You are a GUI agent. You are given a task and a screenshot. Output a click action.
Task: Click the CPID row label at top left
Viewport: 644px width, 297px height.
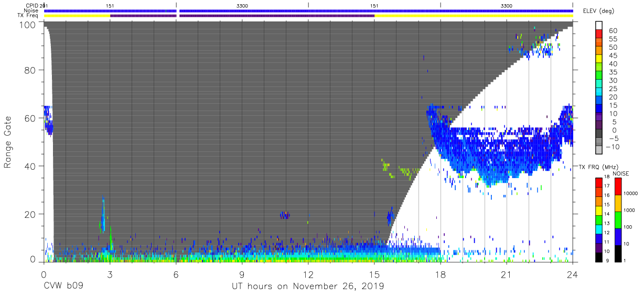click(33, 5)
